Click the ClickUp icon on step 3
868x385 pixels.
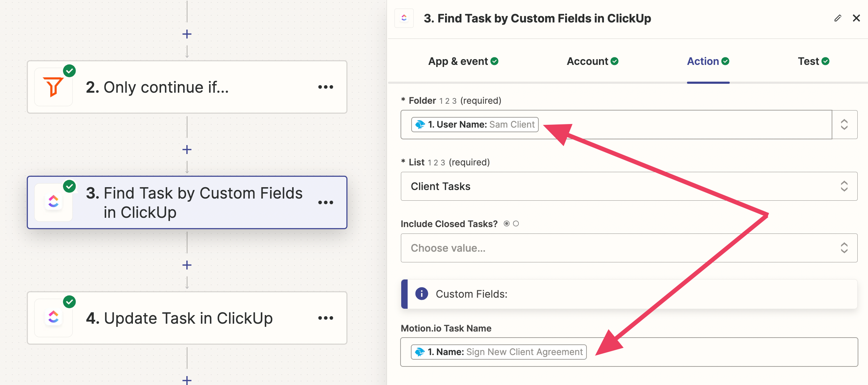click(53, 202)
